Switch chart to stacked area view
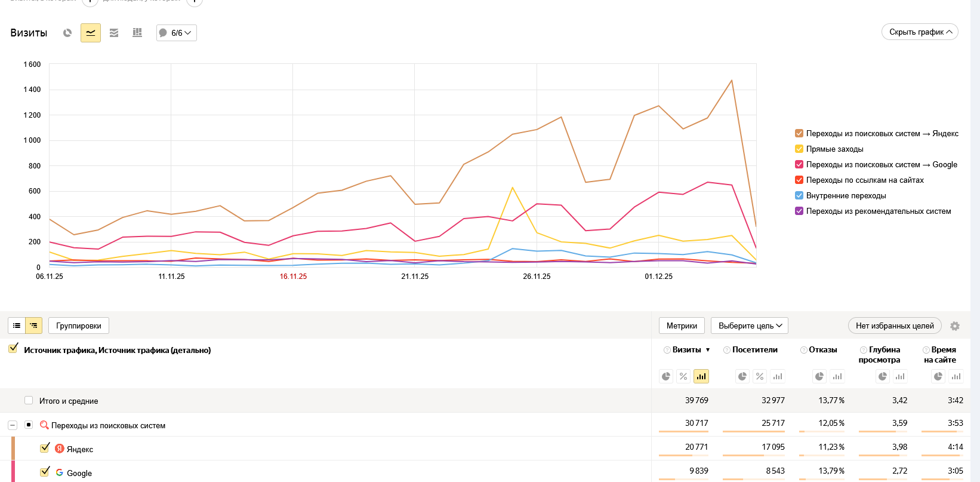Viewport: 980px width, 482px height. (x=114, y=33)
